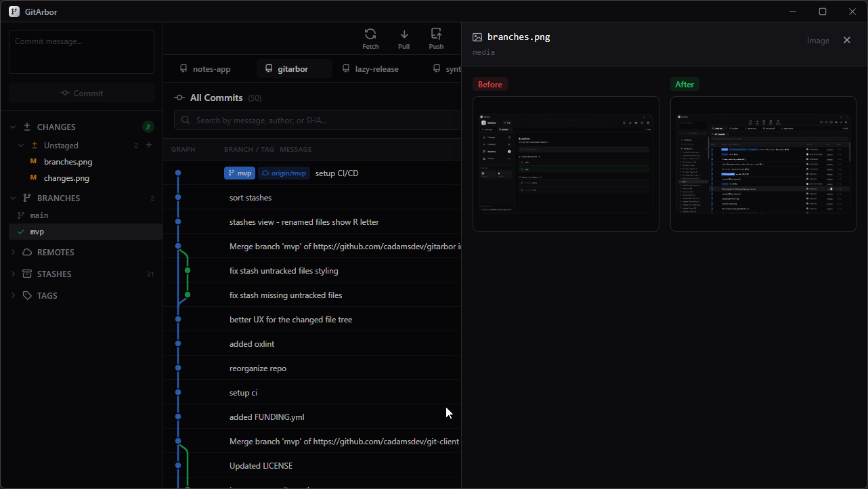
Task: Switch to the notes-app repository tab
Action: (x=205, y=69)
